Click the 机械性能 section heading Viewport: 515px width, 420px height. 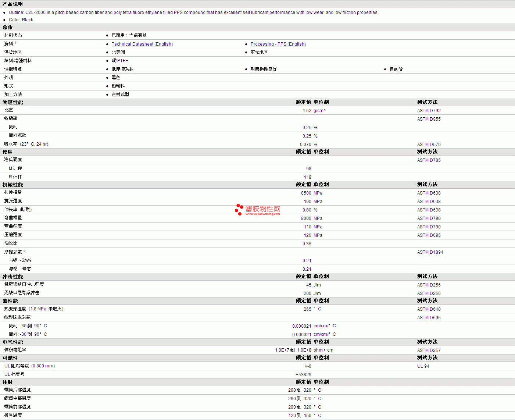[x=12, y=185]
